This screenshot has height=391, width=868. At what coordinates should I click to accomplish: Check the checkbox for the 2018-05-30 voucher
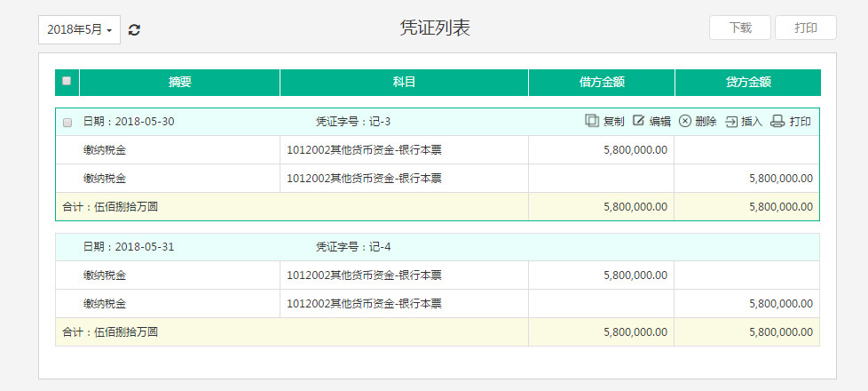pyautogui.click(x=67, y=122)
